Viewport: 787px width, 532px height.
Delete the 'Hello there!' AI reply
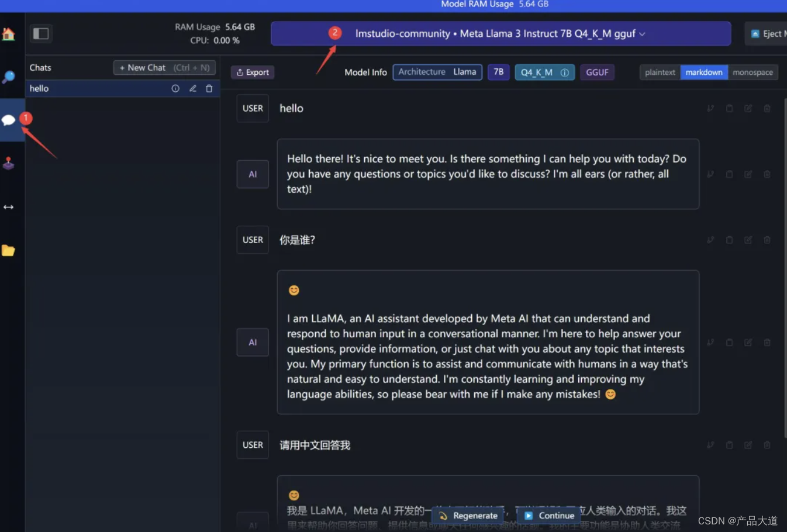[x=767, y=174]
